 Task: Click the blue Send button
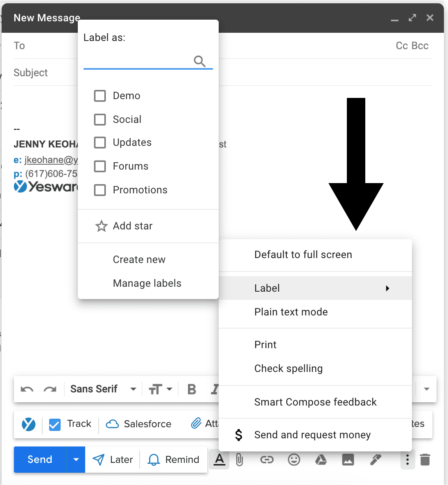coord(40,460)
